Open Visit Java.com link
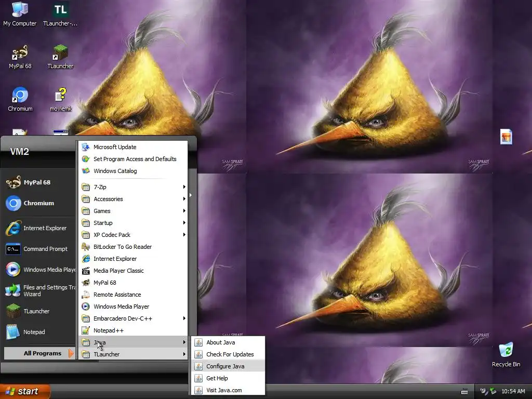Viewport: 532px width, 399px height. pyautogui.click(x=228, y=390)
